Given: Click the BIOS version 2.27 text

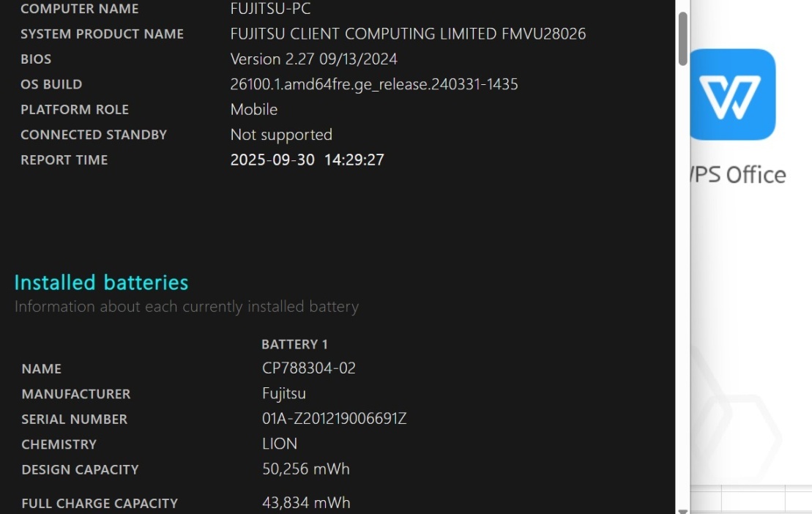Looking at the screenshot, I should tap(313, 59).
